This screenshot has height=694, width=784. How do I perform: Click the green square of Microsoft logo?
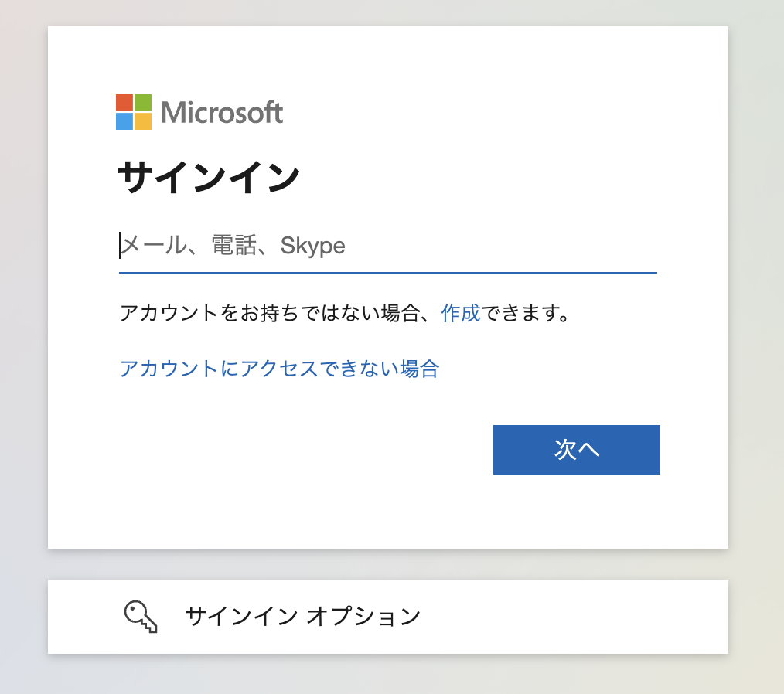[143, 103]
